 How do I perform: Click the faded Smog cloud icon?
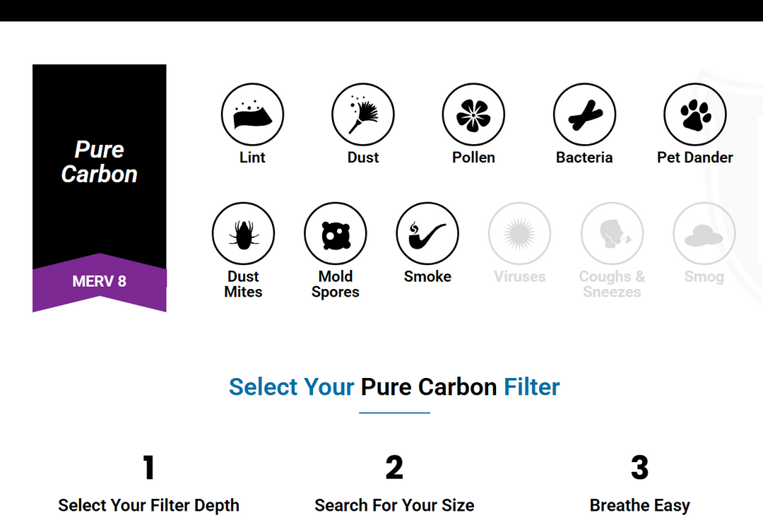click(704, 234)
